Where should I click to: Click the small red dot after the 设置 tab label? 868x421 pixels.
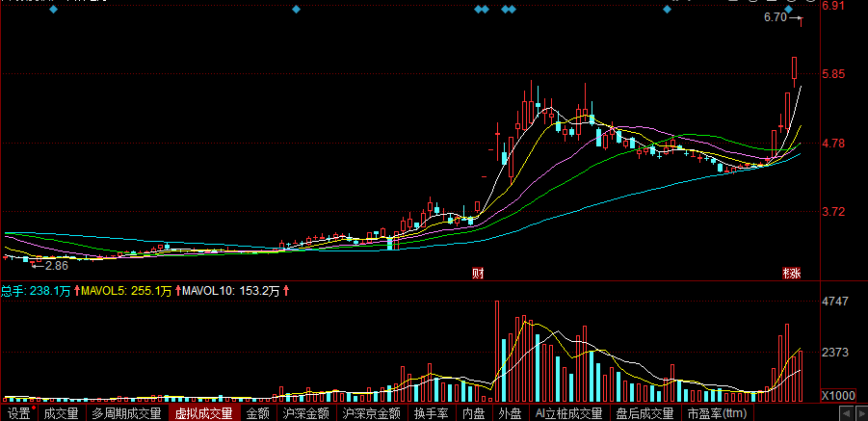[x=34, y=408]
